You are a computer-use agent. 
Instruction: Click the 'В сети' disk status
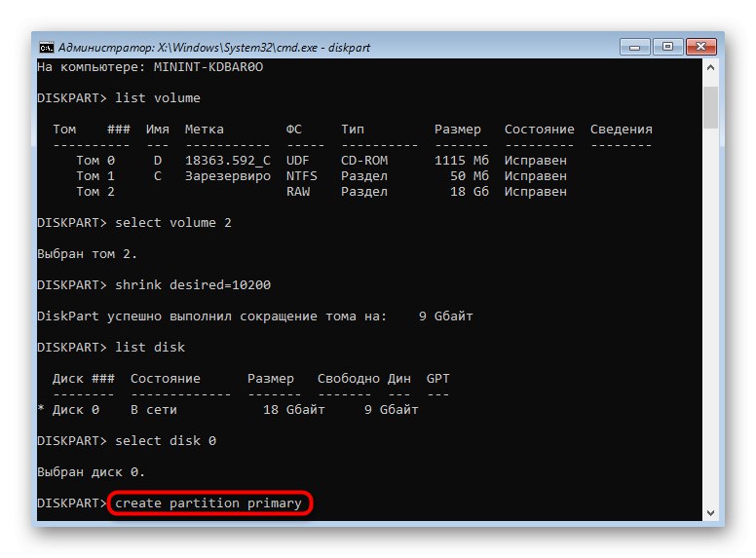click(154, 410)
